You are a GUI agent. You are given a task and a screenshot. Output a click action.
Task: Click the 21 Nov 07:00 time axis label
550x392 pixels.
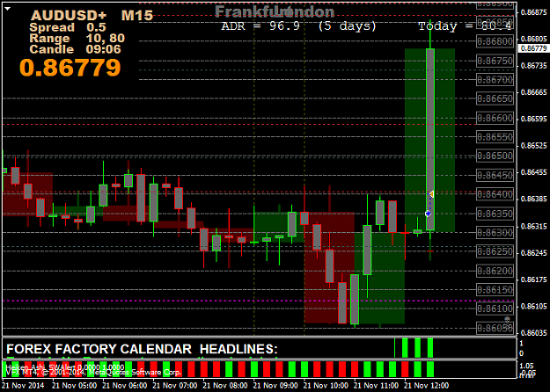pos(175,386)
